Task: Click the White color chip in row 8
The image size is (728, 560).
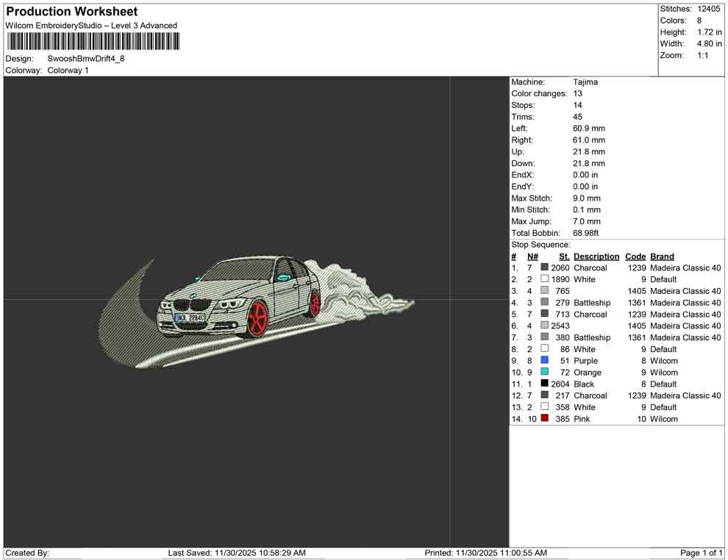Action: [x=544, y=349]
